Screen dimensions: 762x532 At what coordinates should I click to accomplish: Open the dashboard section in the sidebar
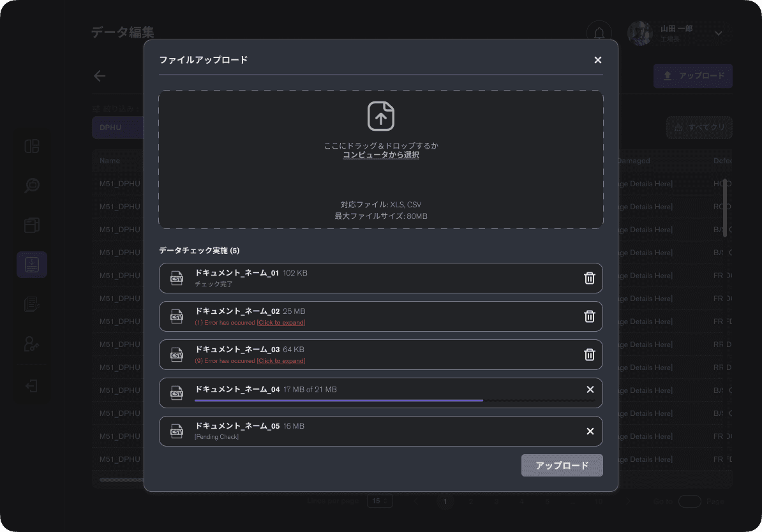[x=32, y=146]
